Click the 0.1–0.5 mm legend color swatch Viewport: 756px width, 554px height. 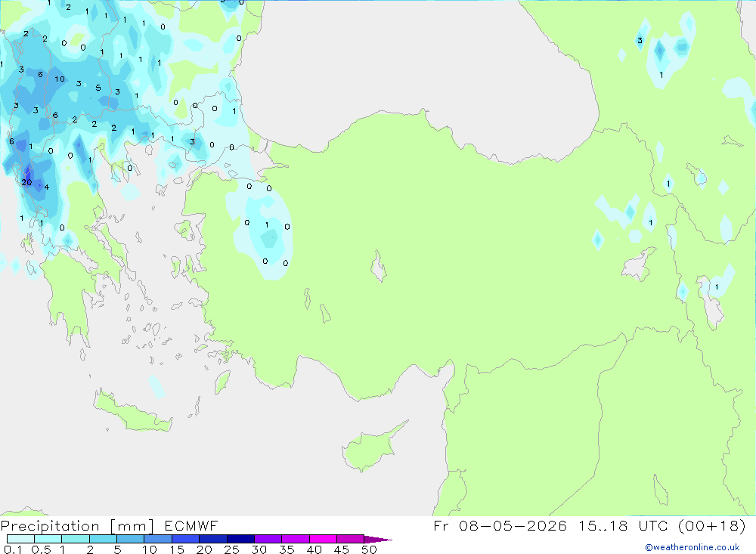(20, 539)
